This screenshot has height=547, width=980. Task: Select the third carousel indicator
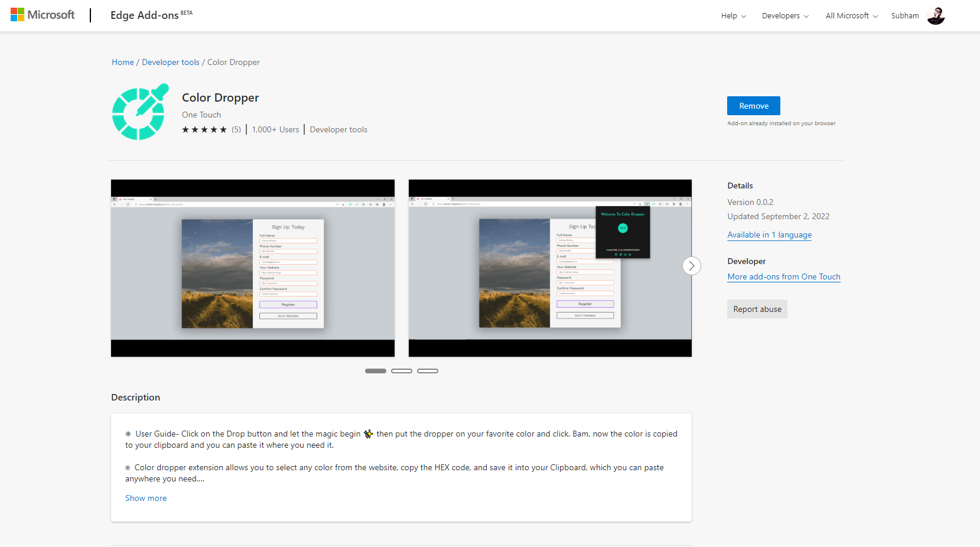(x=428, y=371)
